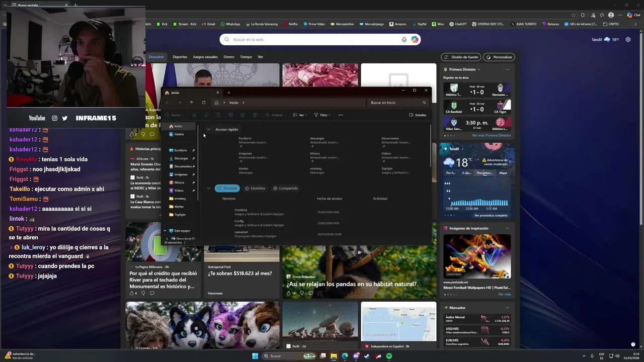
Task: Open the Alertas folder in Explorer sidebar
Action: click(179, 207)
